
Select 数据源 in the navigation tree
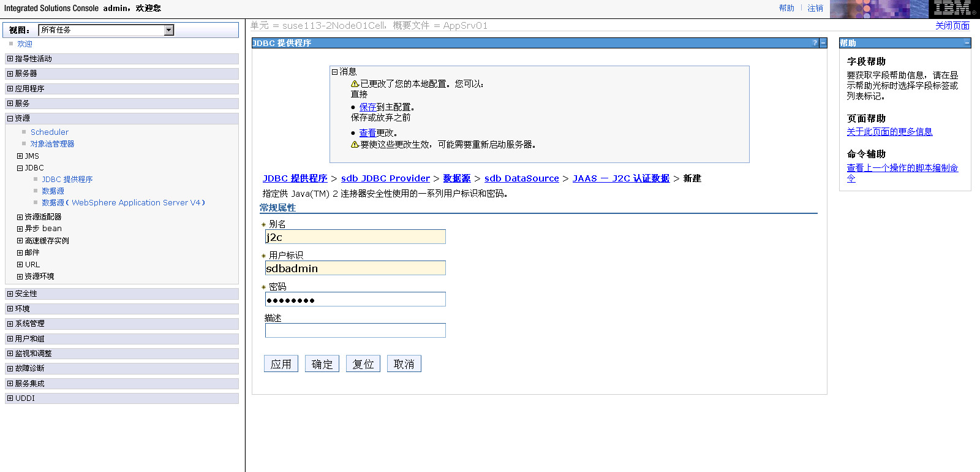coord(53,191)
